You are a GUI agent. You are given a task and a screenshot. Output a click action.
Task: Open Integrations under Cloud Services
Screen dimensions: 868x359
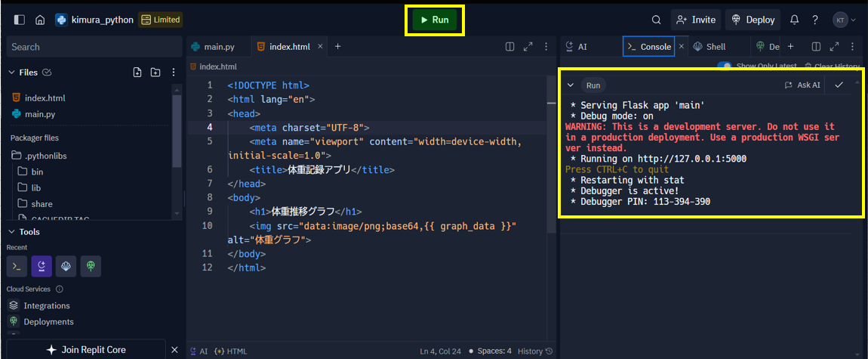pyautogui.click(x=38, y=306)
